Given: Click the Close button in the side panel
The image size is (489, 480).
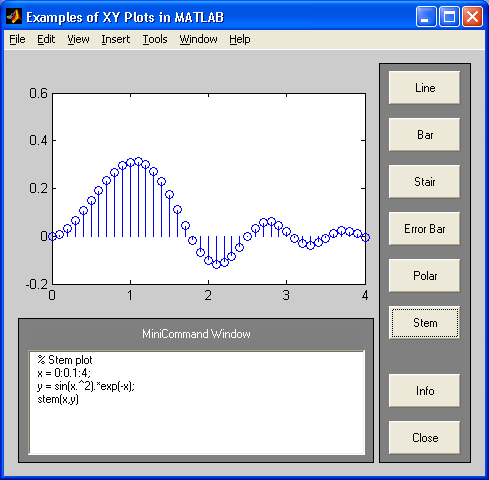Looking at the screenshot, I should (x=425, y=438).
